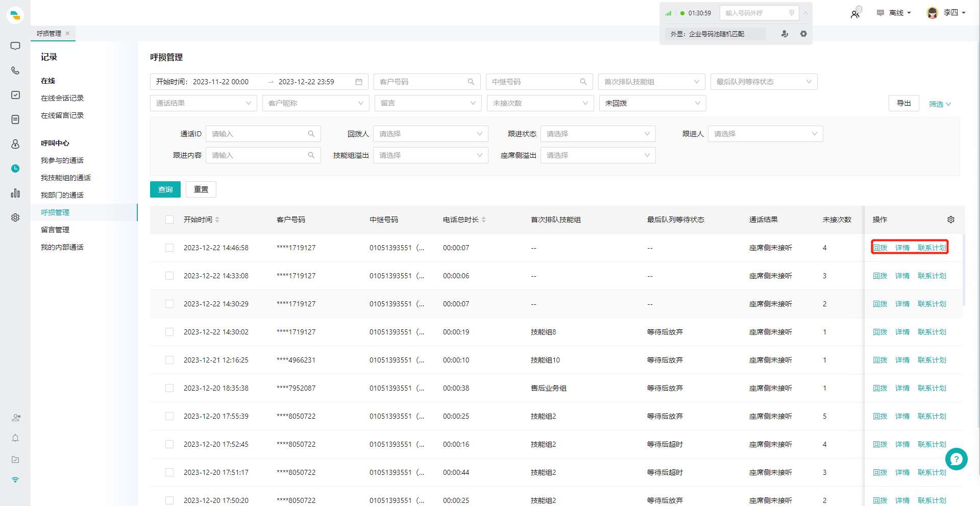
Task: Toggle the select-all header checkbox
Action: (x=169, y=220)
